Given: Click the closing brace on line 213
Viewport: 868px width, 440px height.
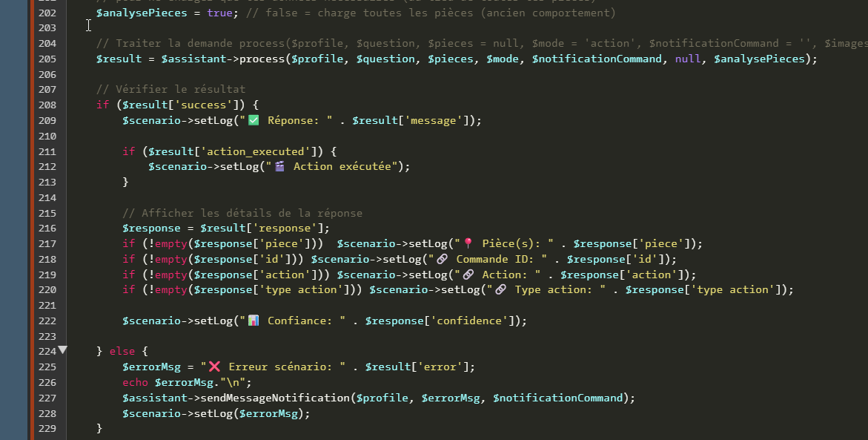Looking at the screenshot, I should [x=126, y=182].
